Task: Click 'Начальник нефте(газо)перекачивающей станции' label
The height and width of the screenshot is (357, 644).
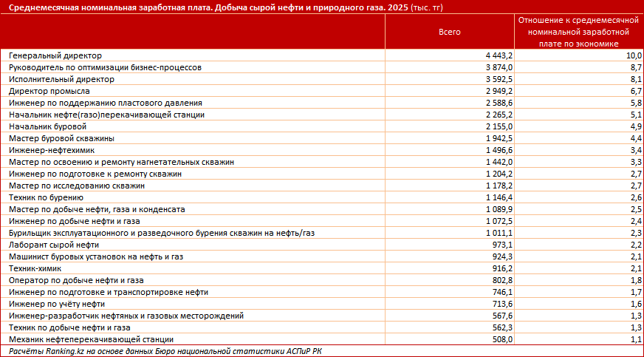Action: tap(107, 115)
